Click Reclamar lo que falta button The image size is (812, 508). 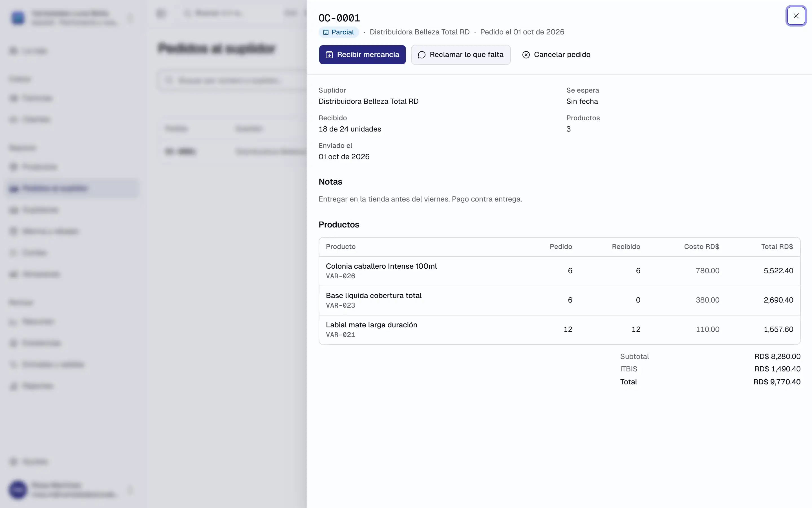pos(461,55)
